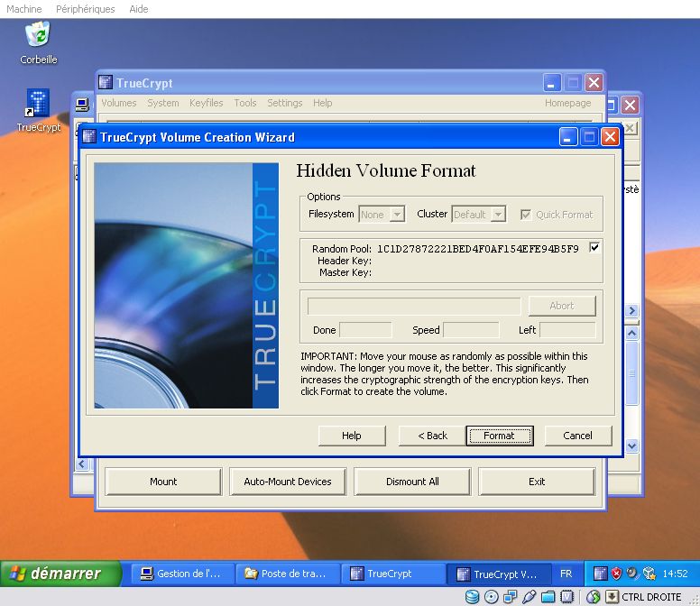
Task: Click the wizard Help button
Action: coord(352,436)
